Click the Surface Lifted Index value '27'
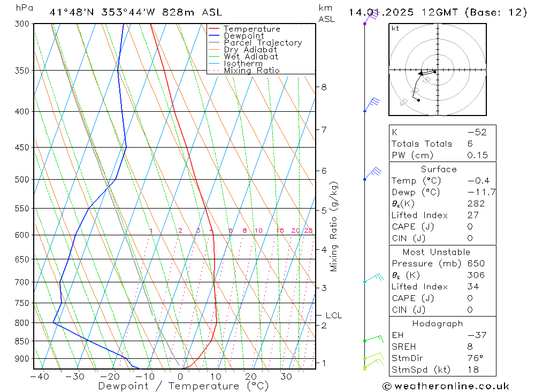The image size is (535, 392). pos(473,216)
